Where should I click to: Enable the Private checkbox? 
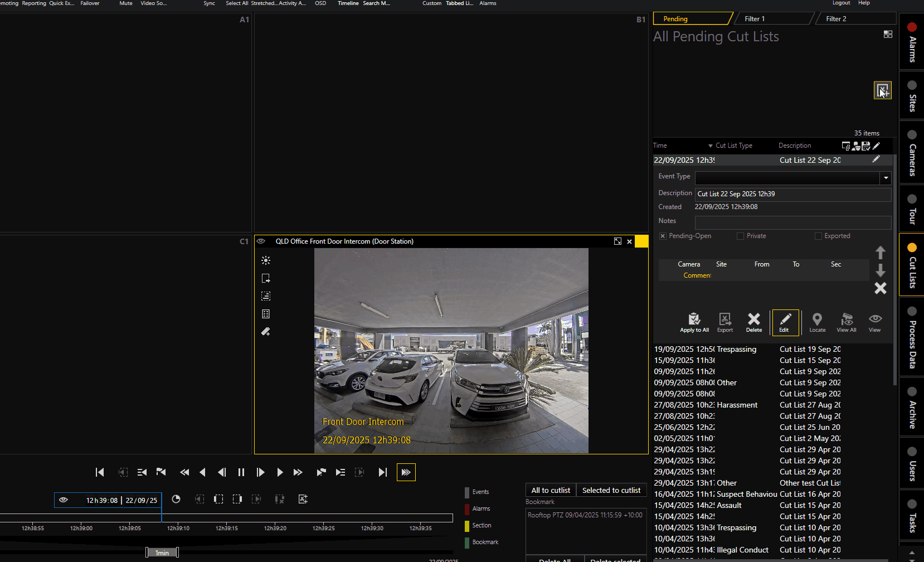click(x=740, y=236)
